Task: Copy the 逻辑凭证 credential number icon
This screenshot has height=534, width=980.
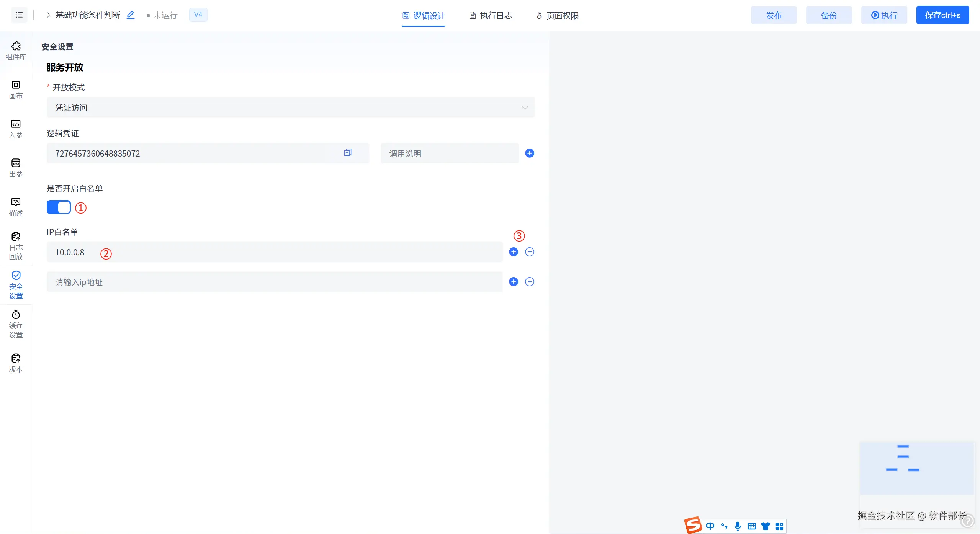Action: coord(347,153)
